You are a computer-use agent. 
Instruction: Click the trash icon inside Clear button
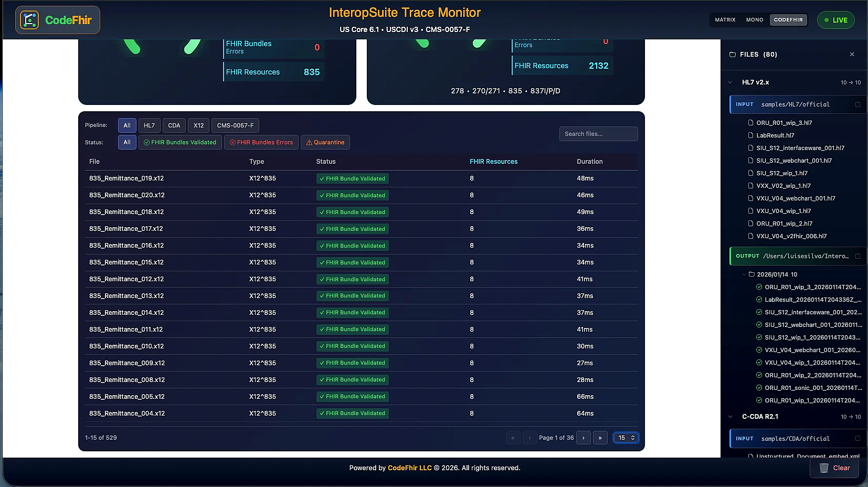coord(824,468)
